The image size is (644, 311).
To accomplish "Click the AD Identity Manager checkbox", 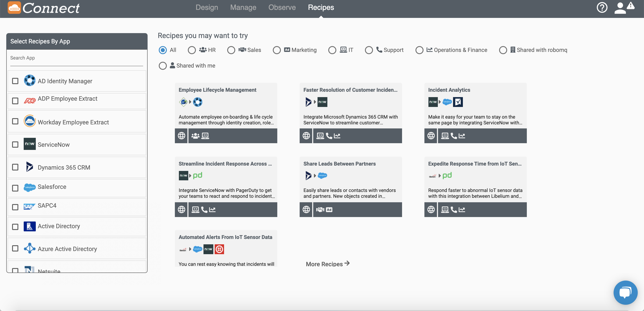I will click(x=15, y=81).
